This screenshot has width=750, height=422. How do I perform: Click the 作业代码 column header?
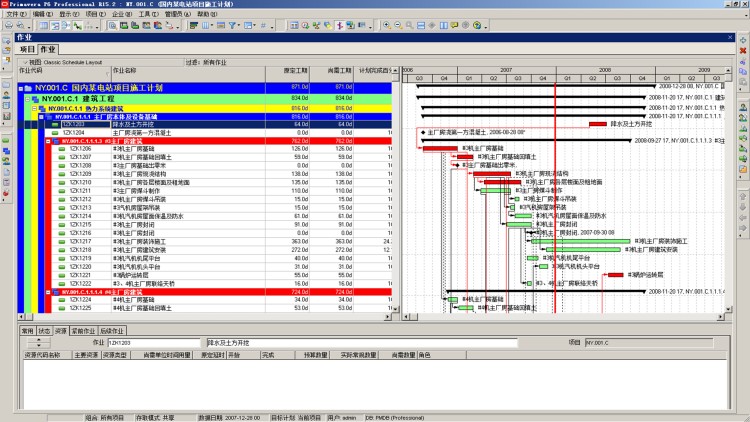[64, 74]
